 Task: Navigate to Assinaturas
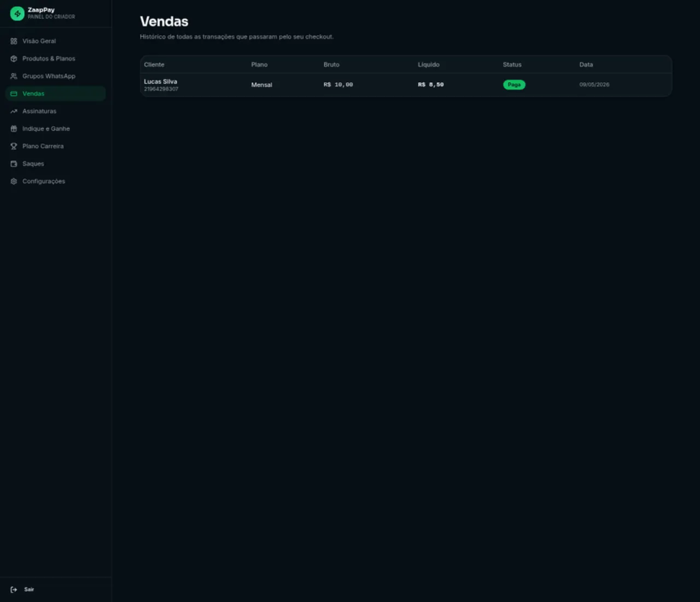[55, 111]
